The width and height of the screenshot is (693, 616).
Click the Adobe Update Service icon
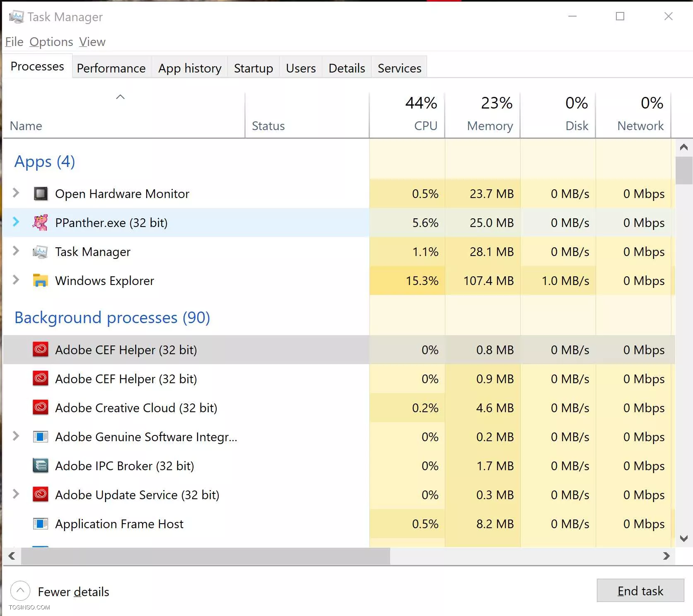[x=41, y=495]
